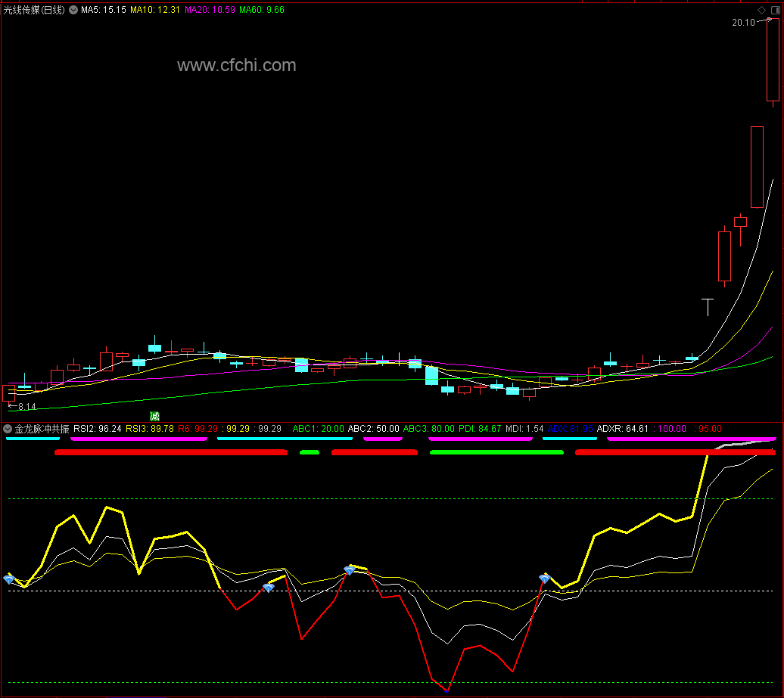This screenshot has height=698, width=784.
Task: Click the green MA60: 9.66 label
Action: click(x=262, y=10)
